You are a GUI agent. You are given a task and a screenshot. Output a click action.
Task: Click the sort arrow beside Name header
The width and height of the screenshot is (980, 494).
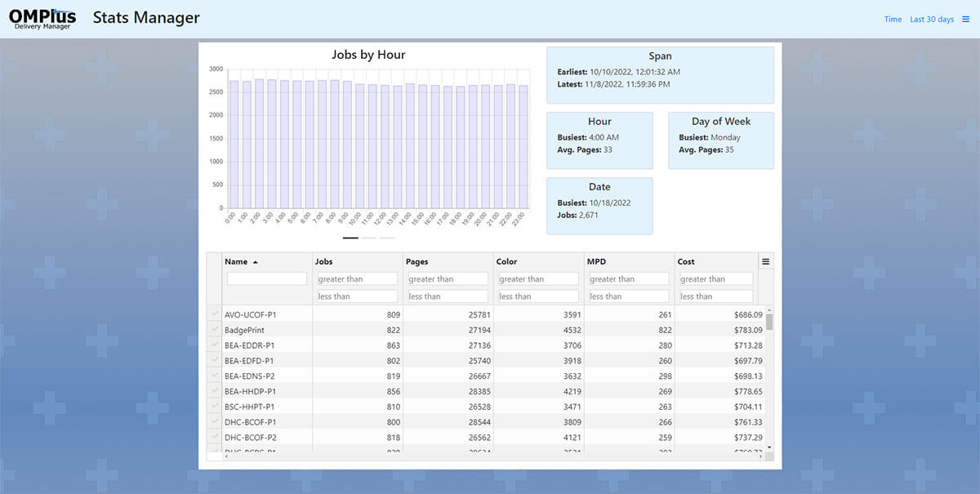(255, 262)
